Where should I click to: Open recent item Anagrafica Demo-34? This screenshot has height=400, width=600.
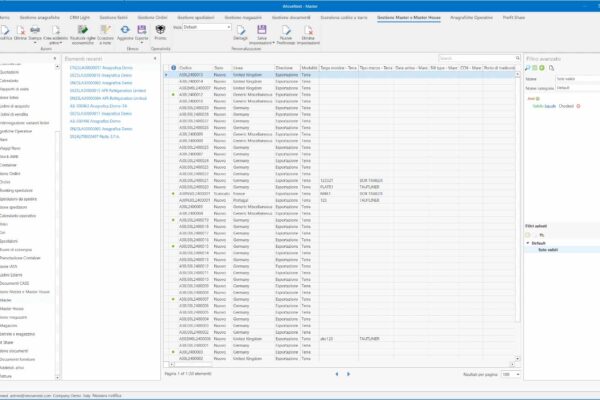coord(98,106)
